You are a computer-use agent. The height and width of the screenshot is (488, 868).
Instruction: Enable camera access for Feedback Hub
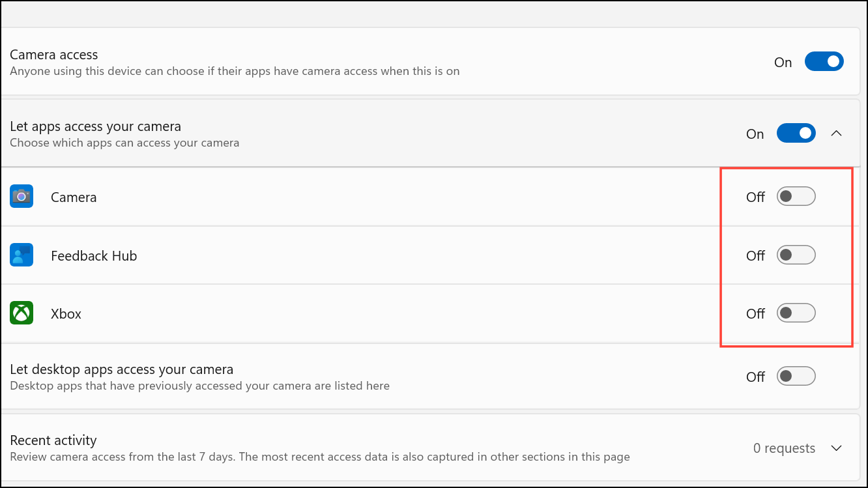pyautogui.click(x=796, y=255)
